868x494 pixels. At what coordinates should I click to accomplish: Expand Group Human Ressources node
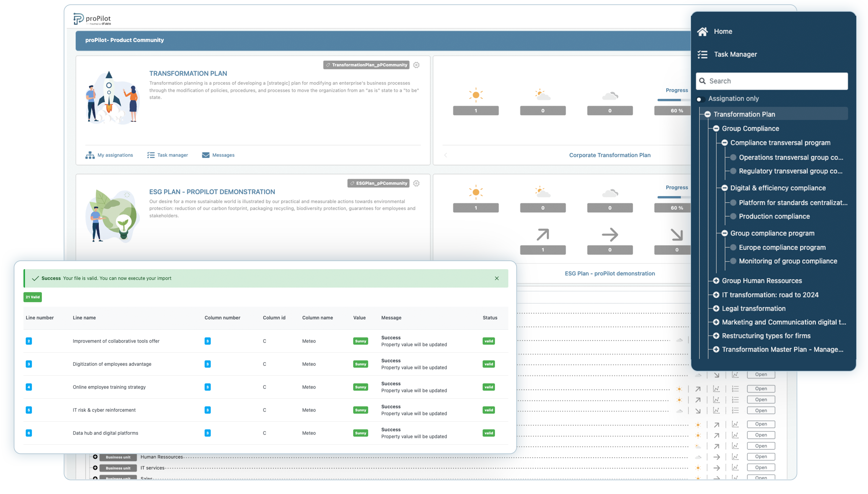tap(716, 281)
